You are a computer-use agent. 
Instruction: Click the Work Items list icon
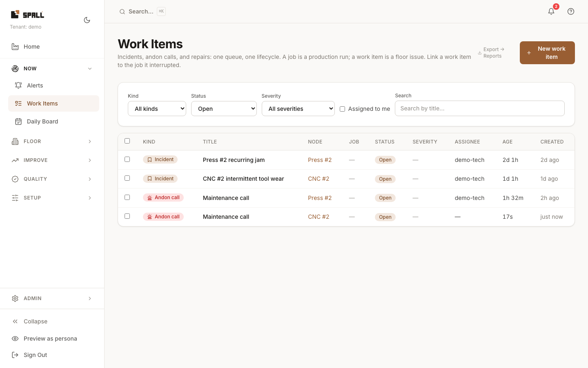(18, 103)
